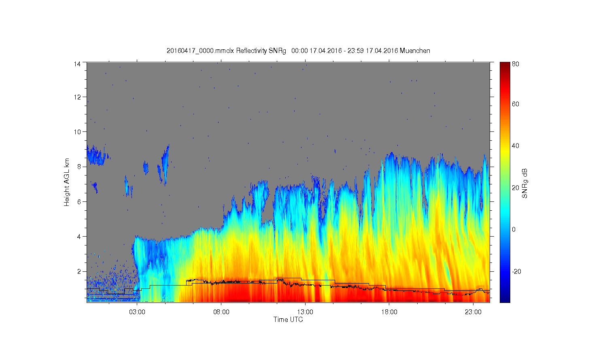607x364 pixels.
Task: Click the black stepped contour line near 13:00
Action: 305,279
